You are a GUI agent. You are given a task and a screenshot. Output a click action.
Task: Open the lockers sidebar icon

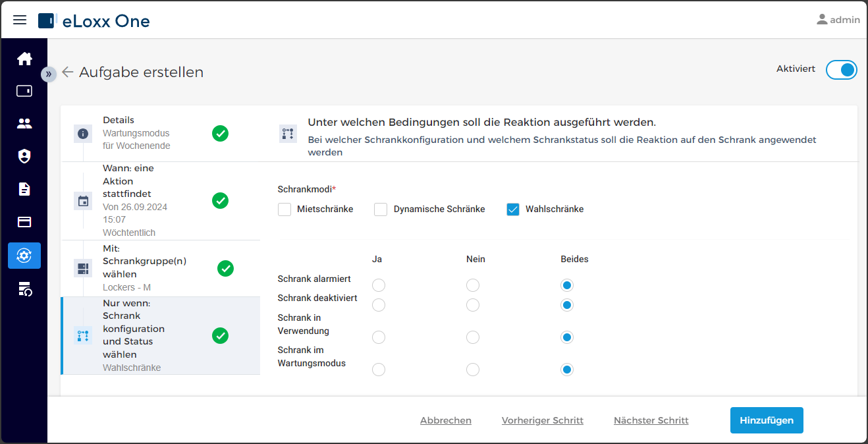24,91
